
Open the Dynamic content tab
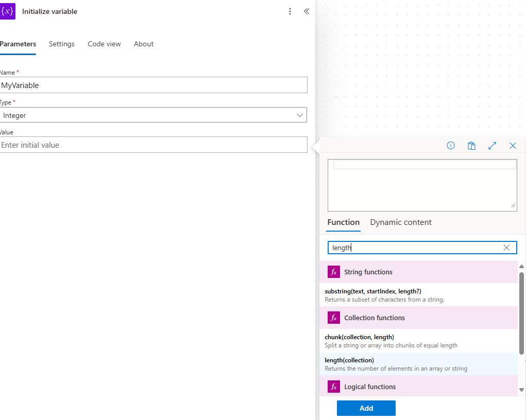tap(401, 222)
